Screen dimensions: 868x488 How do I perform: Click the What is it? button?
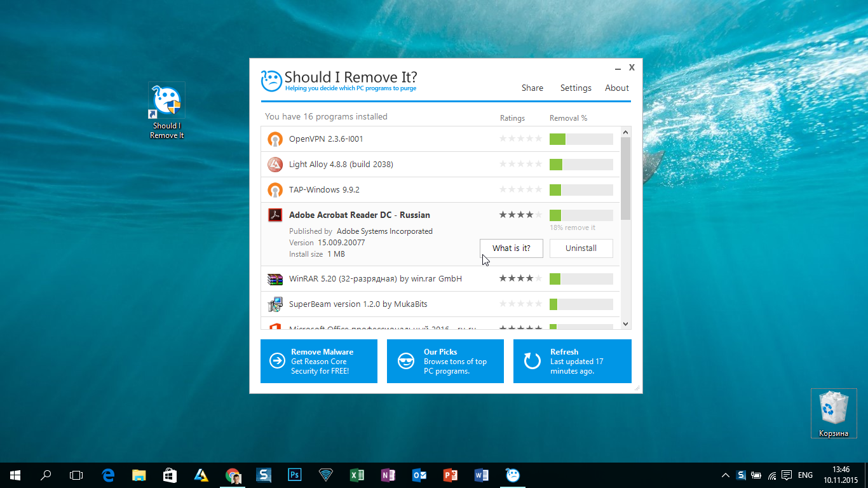click(x=512, y=248)
